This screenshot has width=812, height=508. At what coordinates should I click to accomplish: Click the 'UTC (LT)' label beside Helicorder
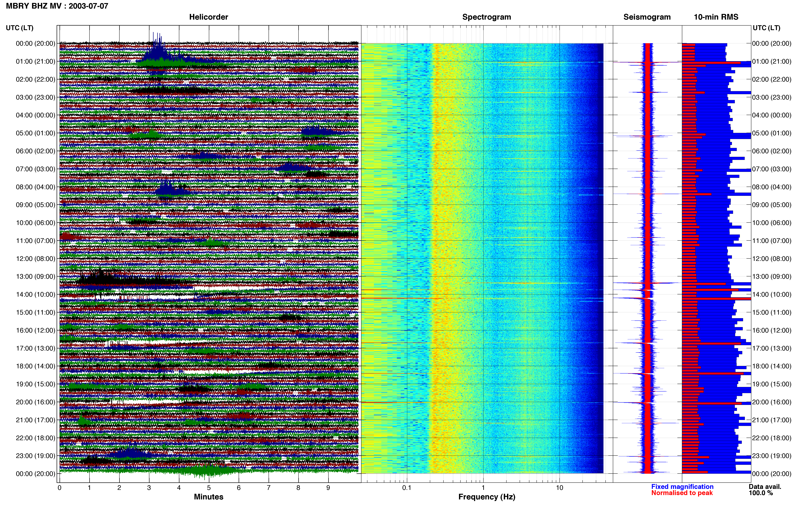click(x=19, y=28)
